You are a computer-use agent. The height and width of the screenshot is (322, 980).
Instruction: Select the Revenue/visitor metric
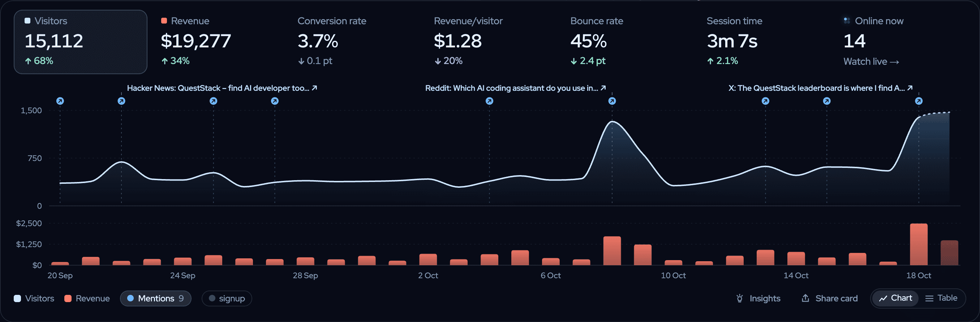click(x=468, y=41)
